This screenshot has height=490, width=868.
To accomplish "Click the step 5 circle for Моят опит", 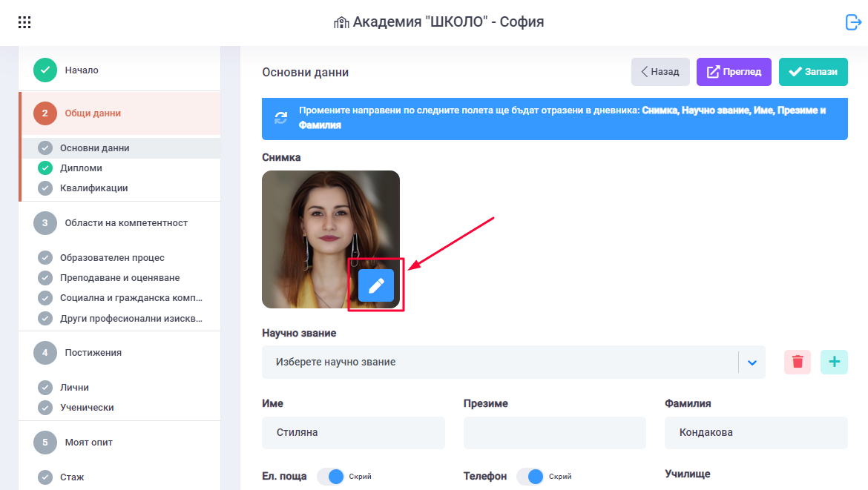I will [x=45, y=443].
